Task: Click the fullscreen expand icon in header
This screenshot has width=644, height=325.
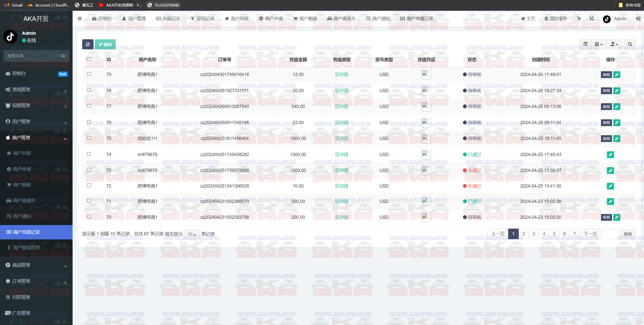Action: [591, 19]
